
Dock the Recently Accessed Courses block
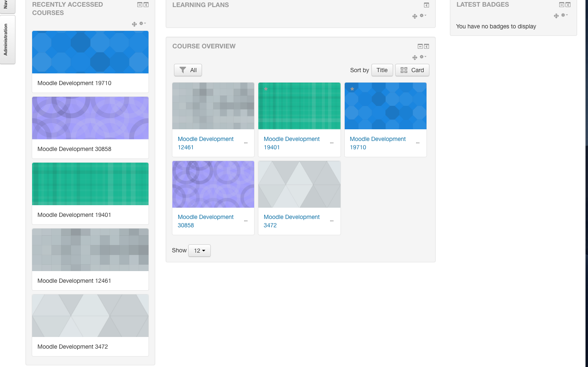pos(146,5)
